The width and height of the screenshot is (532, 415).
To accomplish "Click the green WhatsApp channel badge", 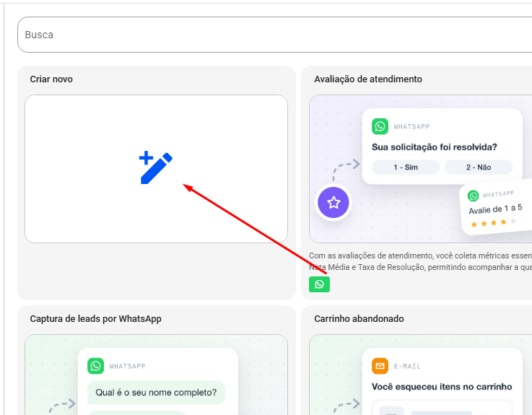I will [x=319, y=284].
